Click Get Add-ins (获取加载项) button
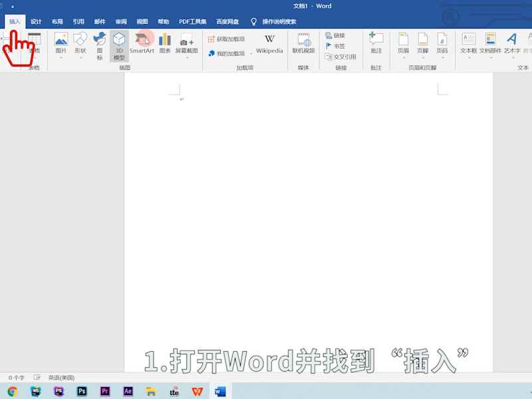This screenshot has width=532, height=399. [x=226, y=39]
